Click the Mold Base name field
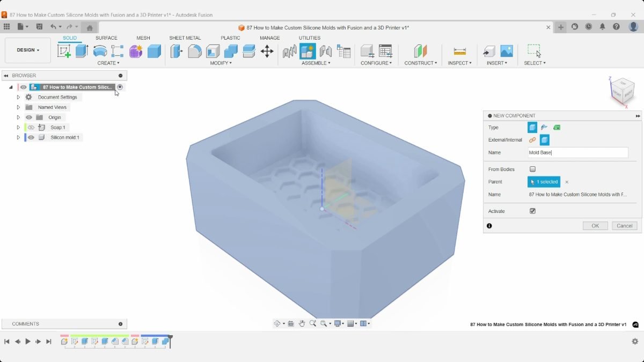 point(578,153)
